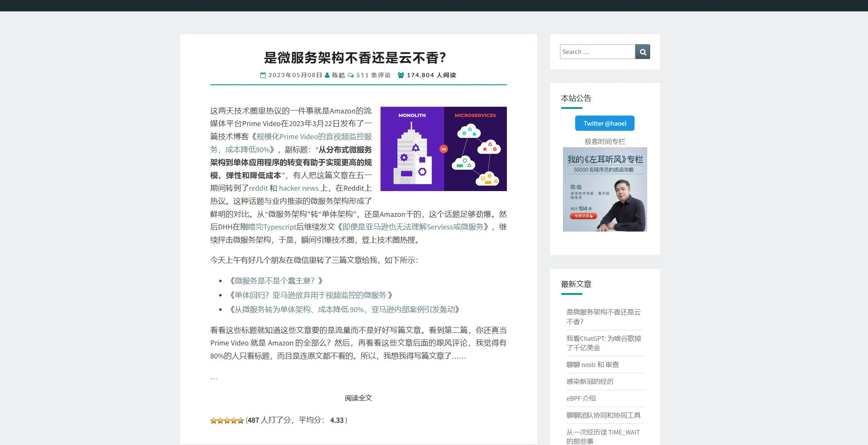Open recent post 聊聊 nostr 和 审查

click(592, 365)
